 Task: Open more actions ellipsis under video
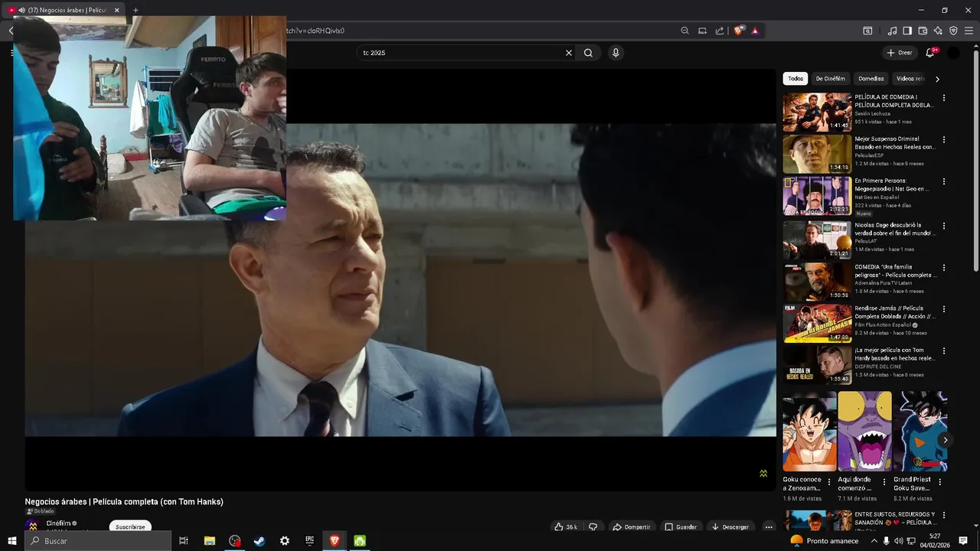[769, 527]
